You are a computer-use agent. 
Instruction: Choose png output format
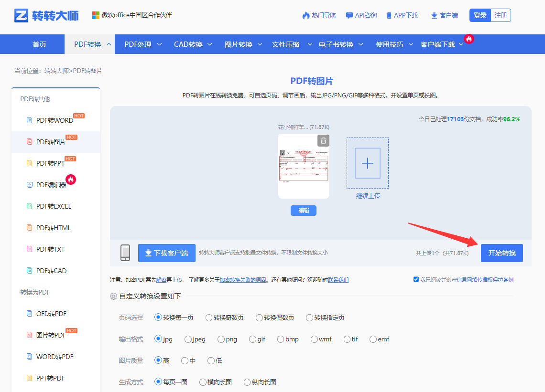(x=221, y=339)
